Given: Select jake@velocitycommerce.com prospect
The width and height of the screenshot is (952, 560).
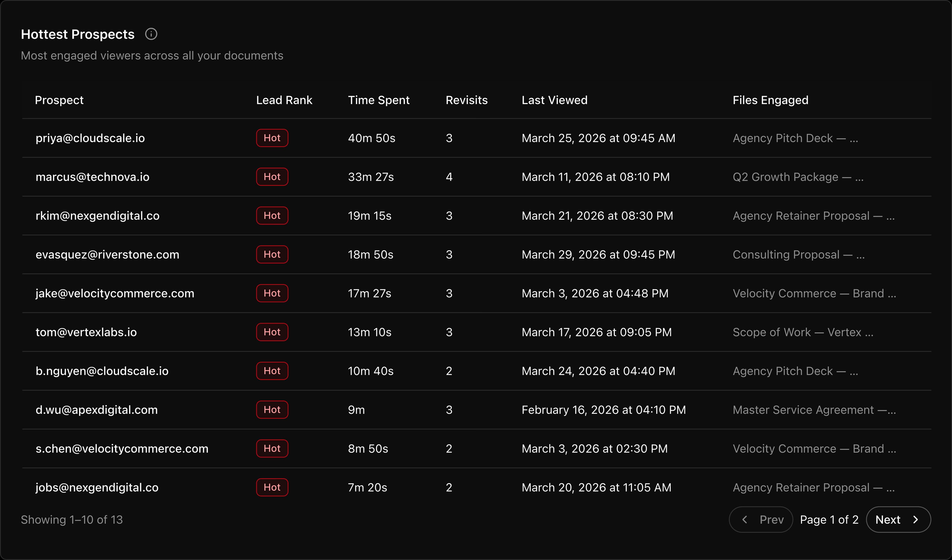Looking at the screenshot, I should pyautogui.click(x=115, y=293).
